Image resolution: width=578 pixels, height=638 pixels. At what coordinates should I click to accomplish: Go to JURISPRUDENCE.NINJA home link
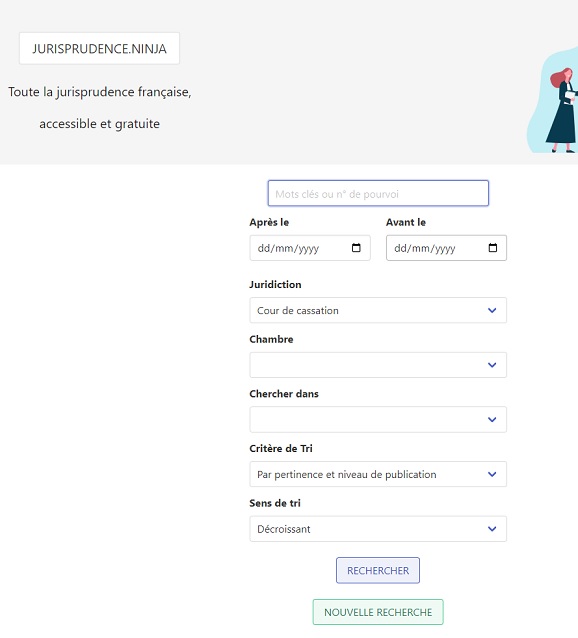[99, 48]
